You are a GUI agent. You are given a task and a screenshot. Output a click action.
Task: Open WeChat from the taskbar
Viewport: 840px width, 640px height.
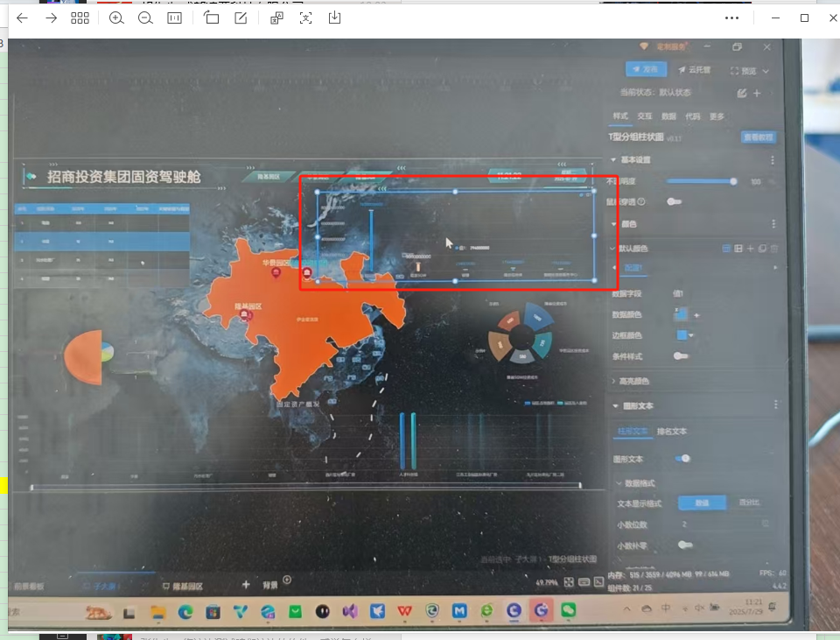(x=569, y=610)
